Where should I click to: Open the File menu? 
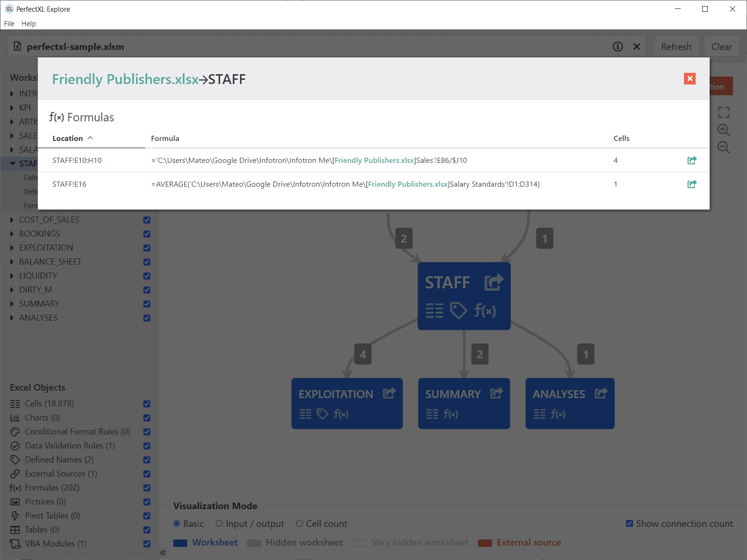click(x=9, y=23)
